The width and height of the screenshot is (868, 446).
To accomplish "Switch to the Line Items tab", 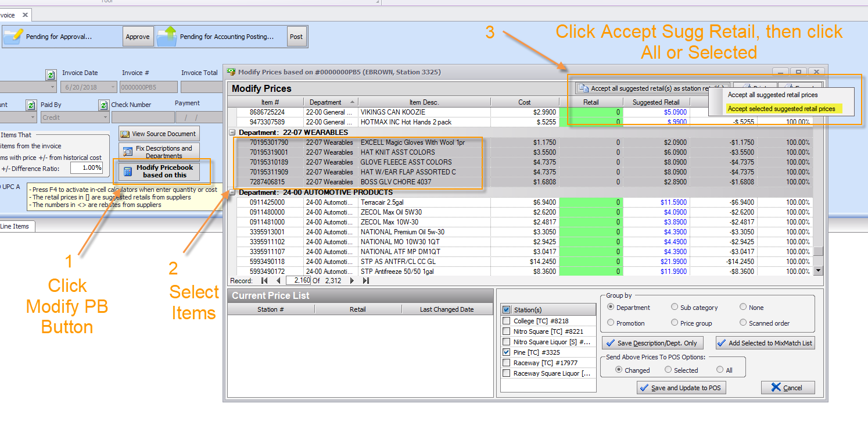I will click(x=15, y=226).
